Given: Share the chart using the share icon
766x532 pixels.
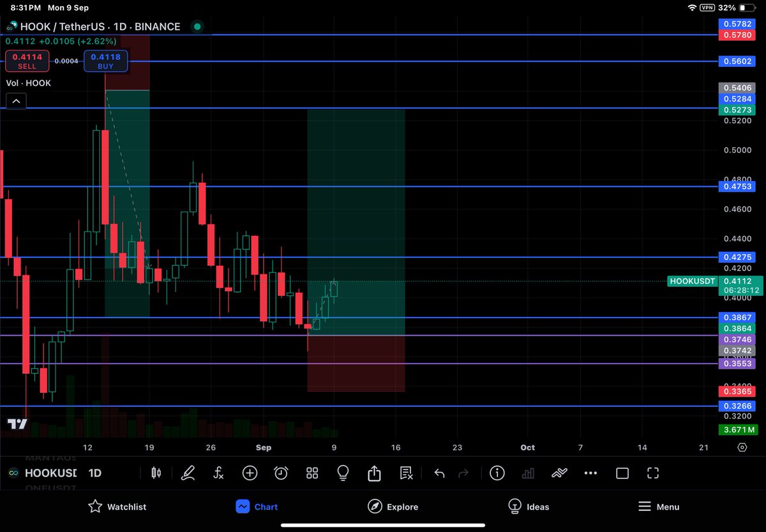Looking at the screenshot, I should click(x=374, y=473).
